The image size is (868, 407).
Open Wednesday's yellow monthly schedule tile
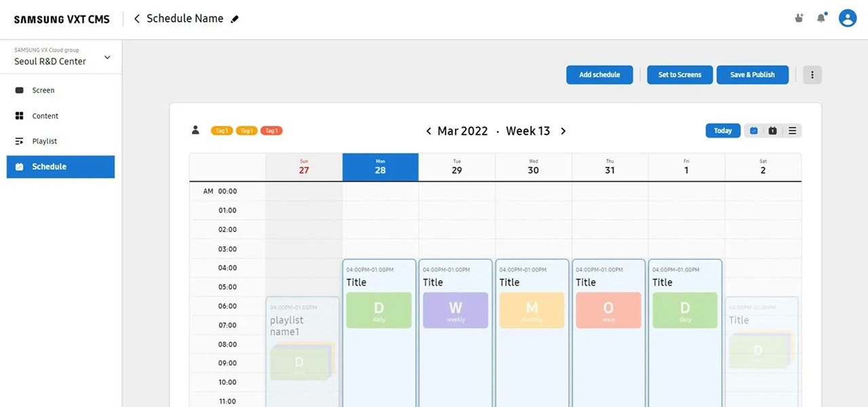(x=532, y=310)
